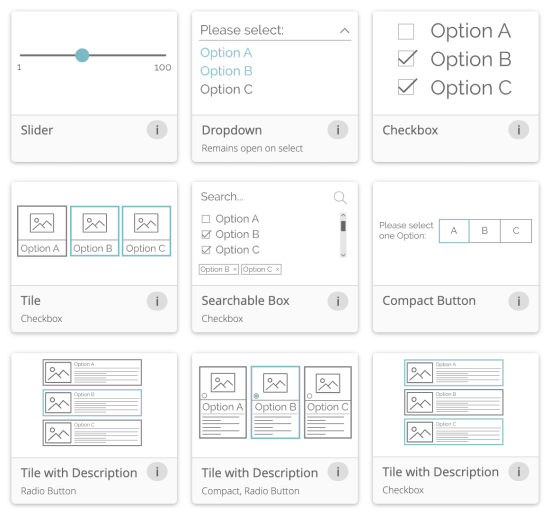Tick Option A in the searchable list

[206, 219]
